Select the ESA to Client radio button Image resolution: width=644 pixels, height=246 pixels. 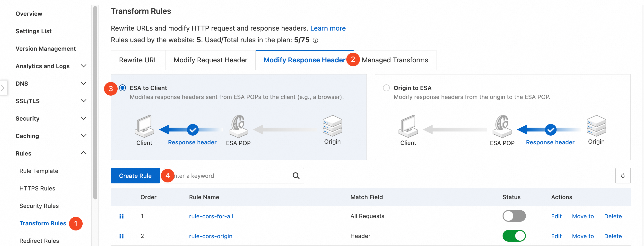[122, 88]
